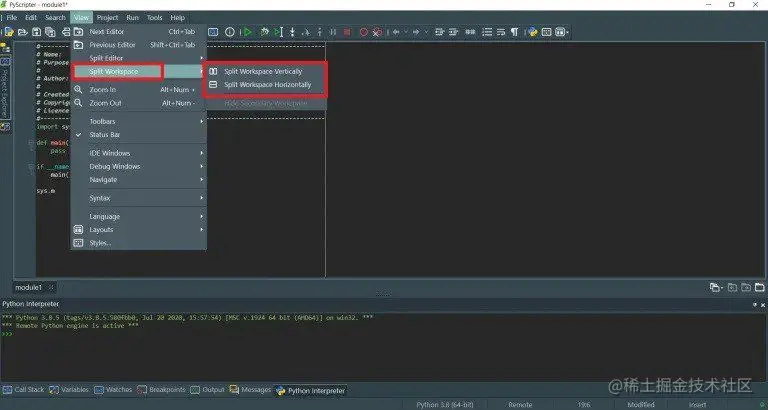The image size is (768, 410).
Task: Expand the Navigate submenu
Action: pos(139,180)
